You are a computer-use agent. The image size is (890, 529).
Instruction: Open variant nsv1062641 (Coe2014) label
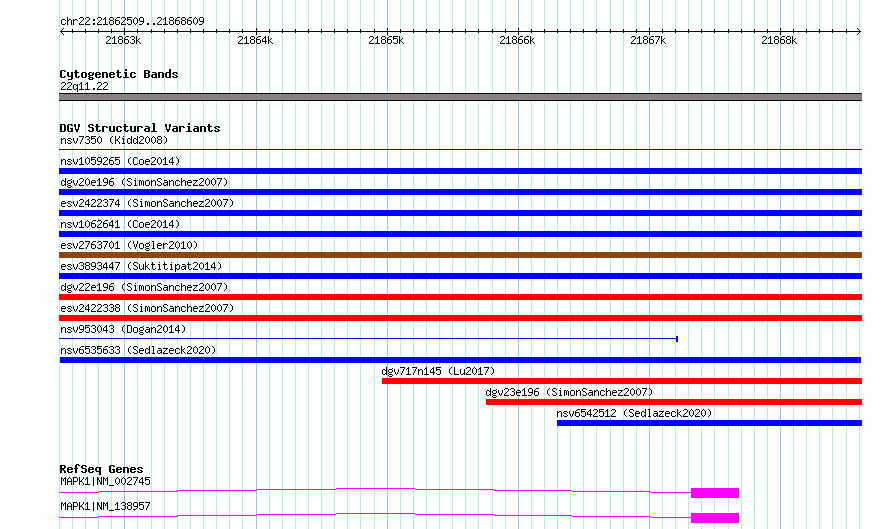(x=120, y=224)
